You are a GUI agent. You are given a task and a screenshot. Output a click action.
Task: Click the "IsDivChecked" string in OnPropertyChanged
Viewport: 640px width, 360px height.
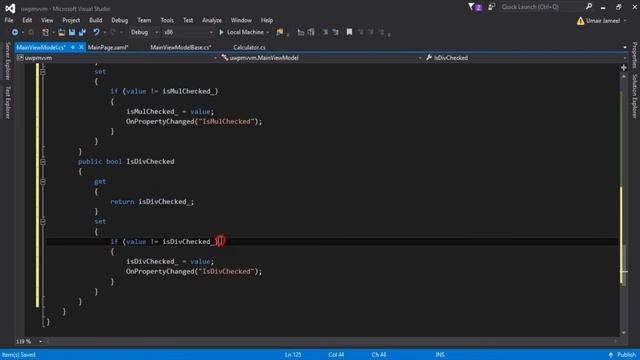(x=226, y=271)
